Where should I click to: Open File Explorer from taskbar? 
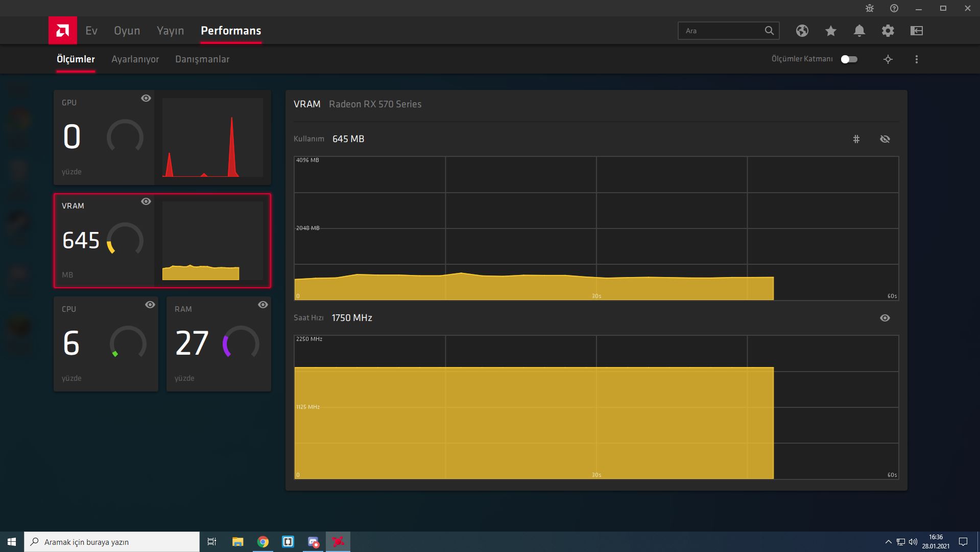237,542
